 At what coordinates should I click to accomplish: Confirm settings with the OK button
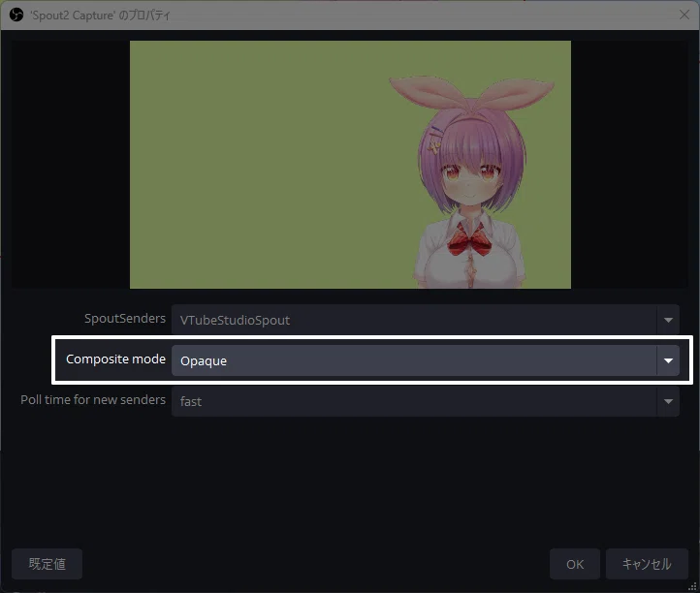pos(575,564)
